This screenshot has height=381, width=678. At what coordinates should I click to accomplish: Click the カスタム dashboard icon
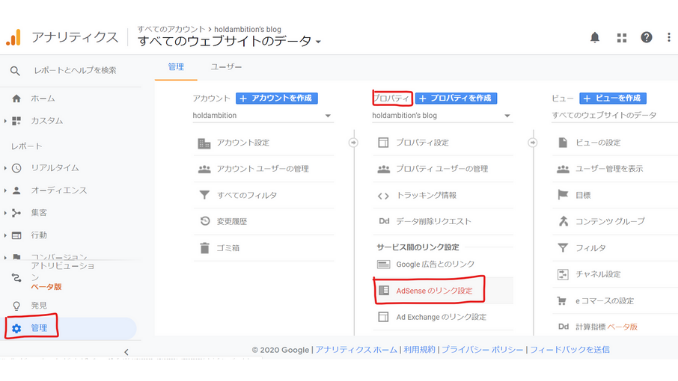16,121
